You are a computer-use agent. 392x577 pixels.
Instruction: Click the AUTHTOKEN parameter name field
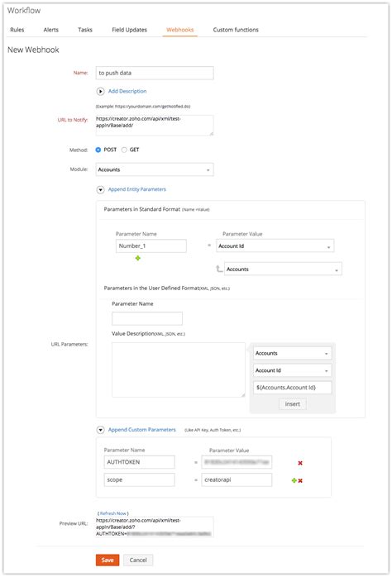pyautogui.click(x=139, y=462)
